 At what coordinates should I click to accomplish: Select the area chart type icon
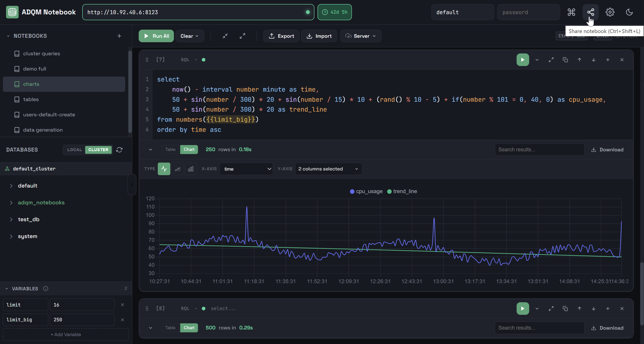[178, 169]
